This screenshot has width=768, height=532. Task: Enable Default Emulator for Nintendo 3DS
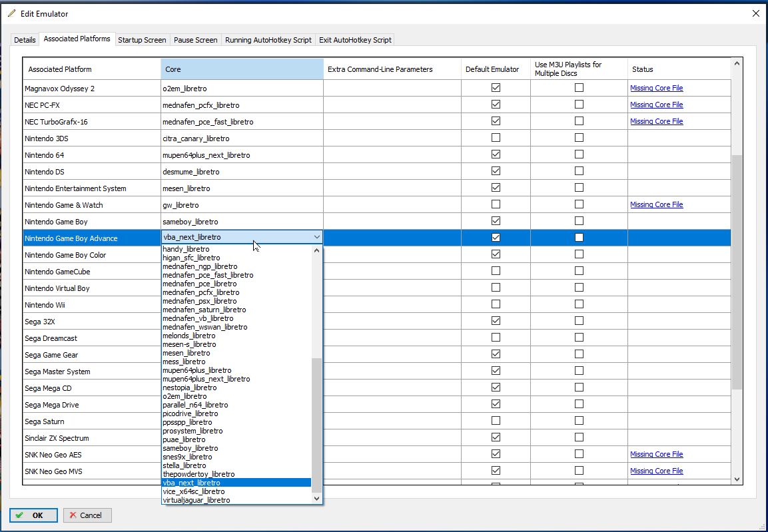(496, 138)
